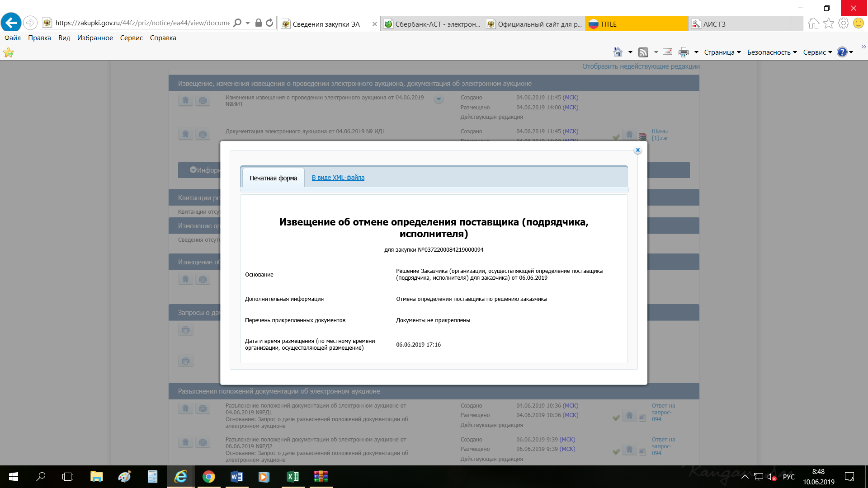Click the printer icon in the IE toolbar
Screen dimensions: 868x488
(x=684, y=52)
